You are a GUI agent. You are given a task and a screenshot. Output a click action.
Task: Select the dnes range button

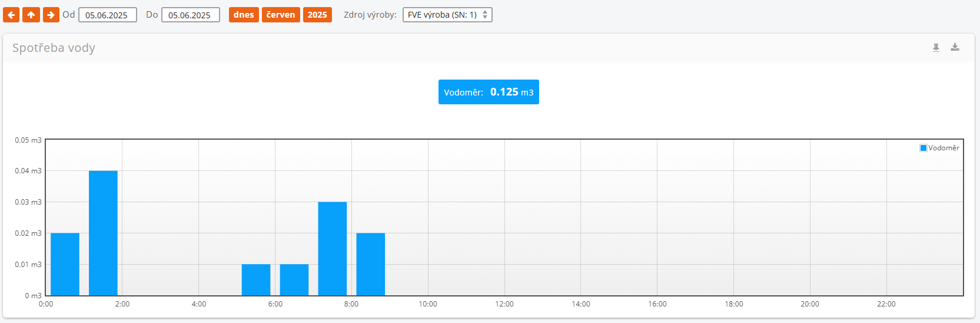click(x=244, y=15)
